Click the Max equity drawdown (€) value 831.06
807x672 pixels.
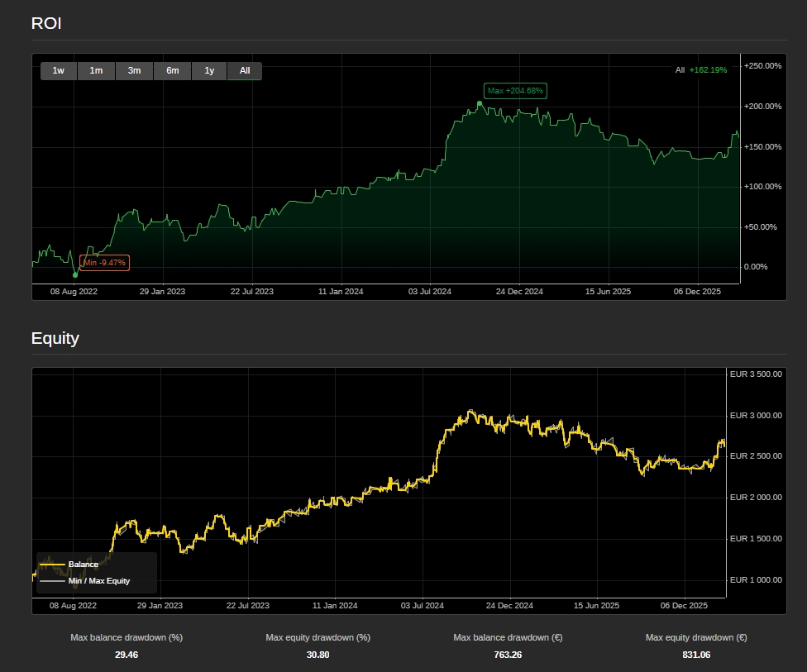point(696,655)
